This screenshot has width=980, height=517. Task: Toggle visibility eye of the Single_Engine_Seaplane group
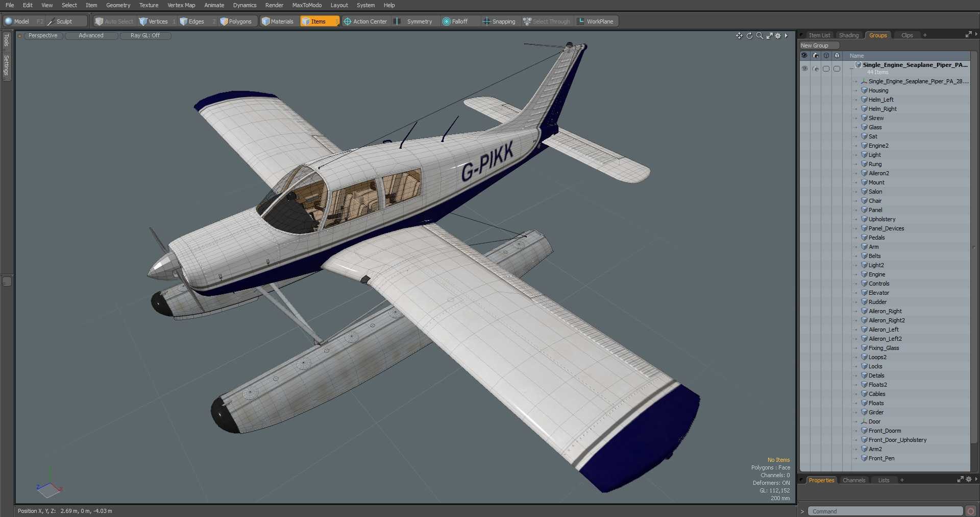click(x=804, y=68)
